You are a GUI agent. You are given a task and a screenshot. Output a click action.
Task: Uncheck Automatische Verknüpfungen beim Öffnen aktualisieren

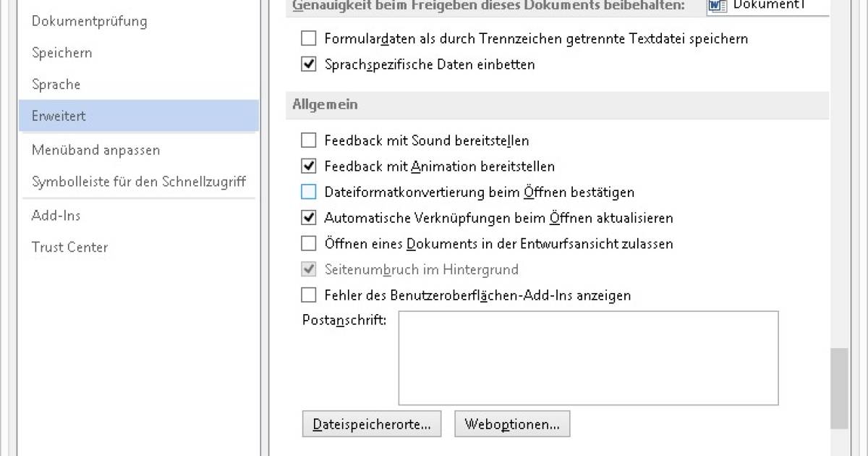(x=309, y=218)
